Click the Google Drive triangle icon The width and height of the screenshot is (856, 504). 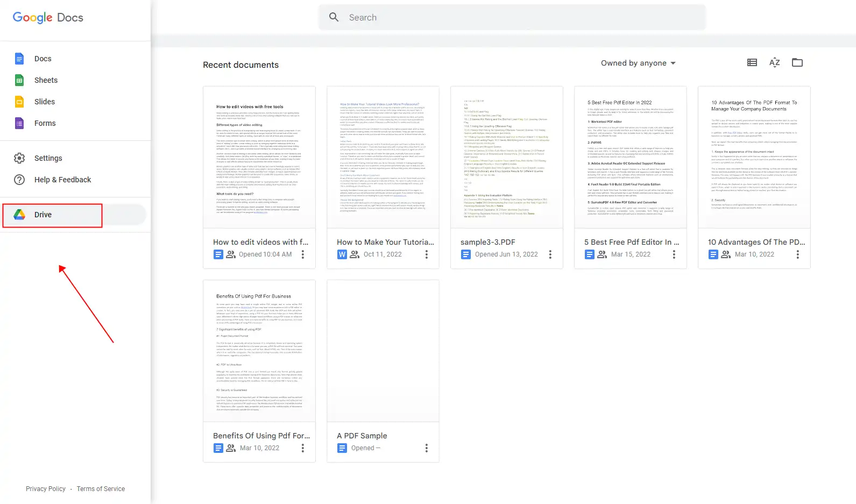click(x=19, y=215)
